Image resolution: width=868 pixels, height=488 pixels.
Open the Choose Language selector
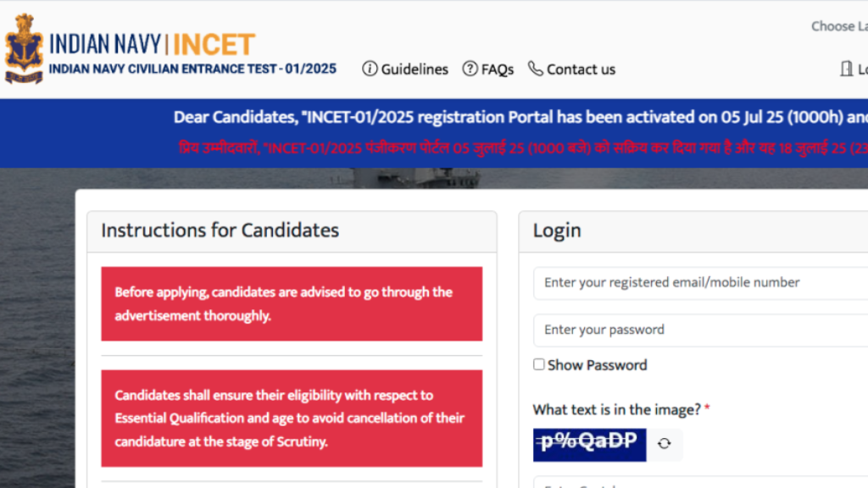pos(839,26)
